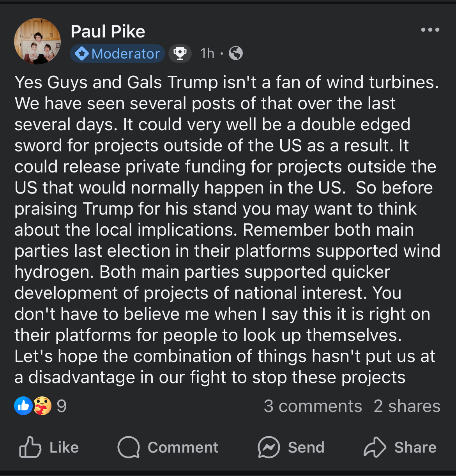Screen dimensions: 456x476
Task: Click the speech bubble Comment icon
Action: pyautogui.click(x=129, y=447)
